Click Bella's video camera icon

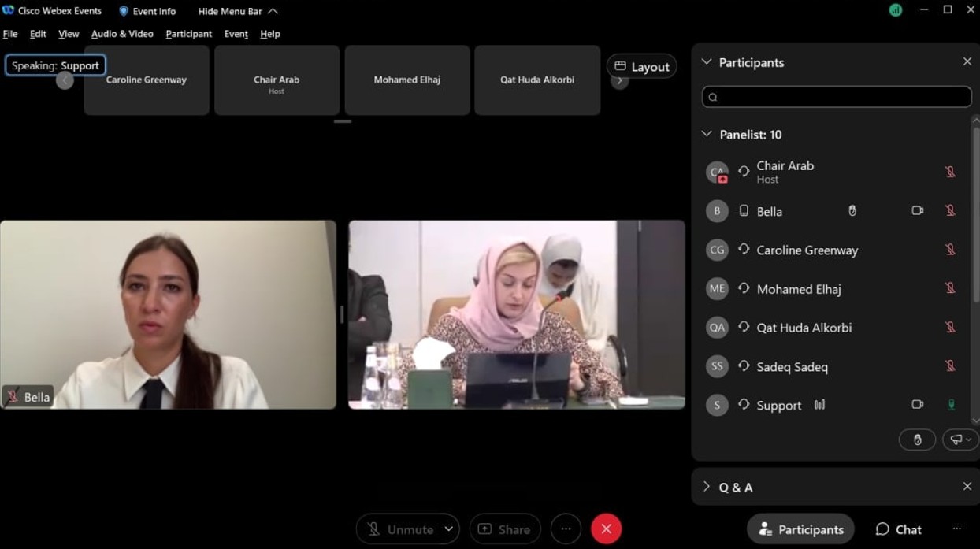[x=918, y=211]
